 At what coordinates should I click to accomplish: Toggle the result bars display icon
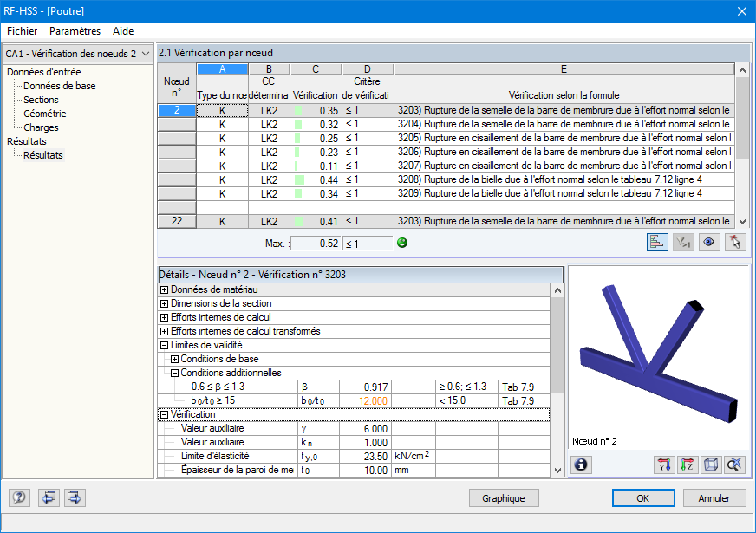656,242
